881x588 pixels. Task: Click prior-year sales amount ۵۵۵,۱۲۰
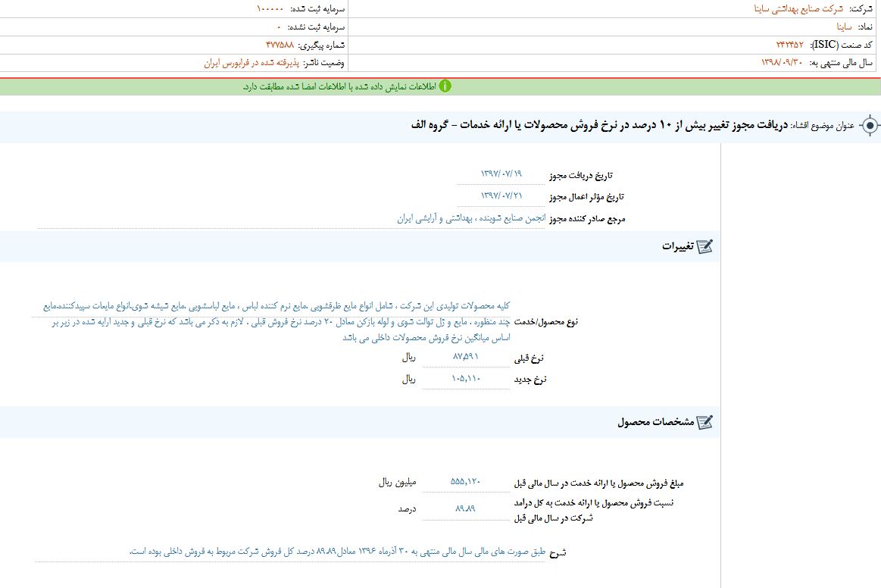[x=465, y=481]
